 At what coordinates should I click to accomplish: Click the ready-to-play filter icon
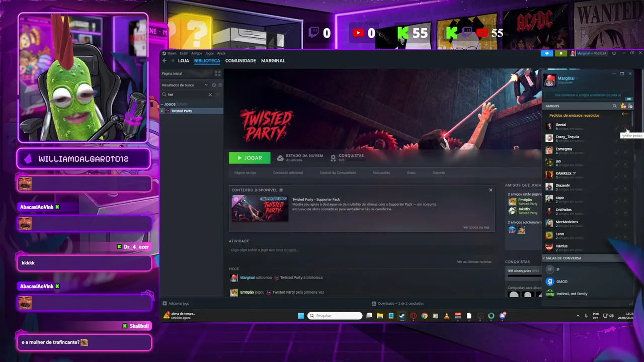point(220,85)
